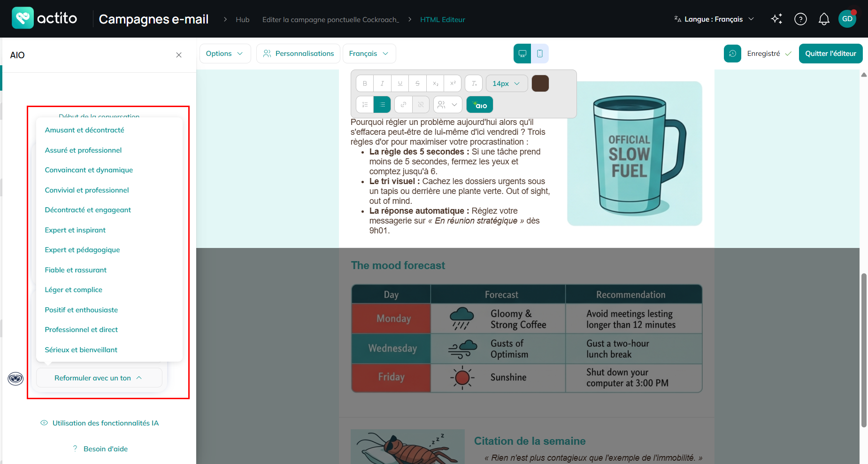
Task: Open the notifications bell
Action: pos(824,19)
